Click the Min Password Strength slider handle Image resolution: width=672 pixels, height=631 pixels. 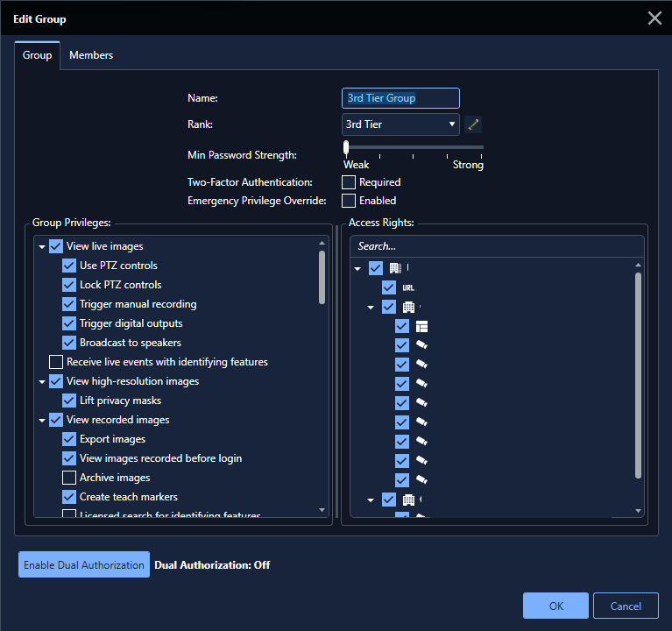coord(346,147)
